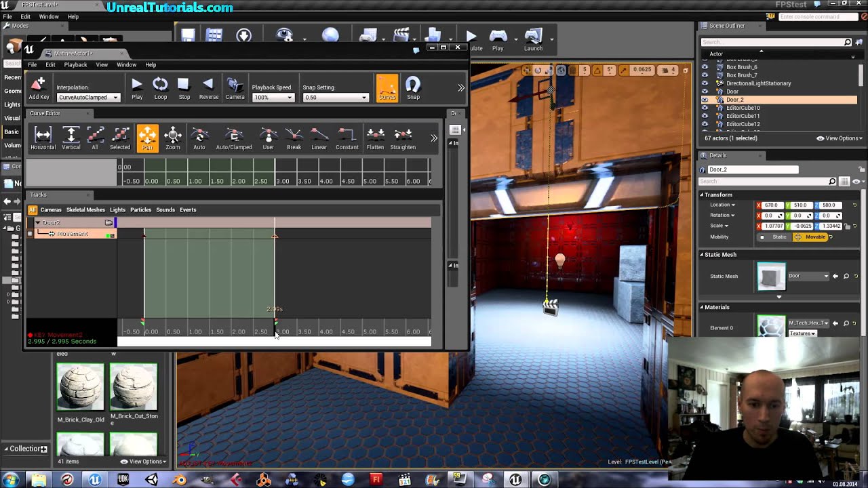Set interpolation to Linear
The height and width of the screenshot is (488, 868).
[319, 138]
